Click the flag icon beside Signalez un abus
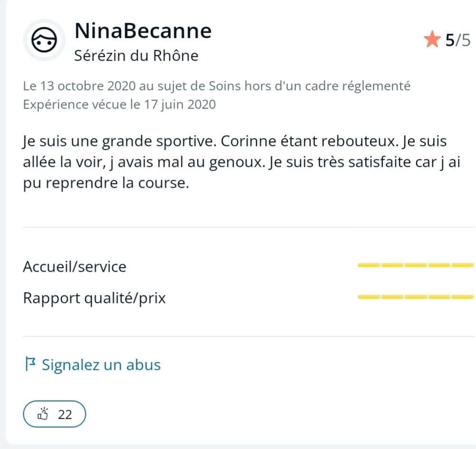This screenshot has width=476, height=449. 30,364
